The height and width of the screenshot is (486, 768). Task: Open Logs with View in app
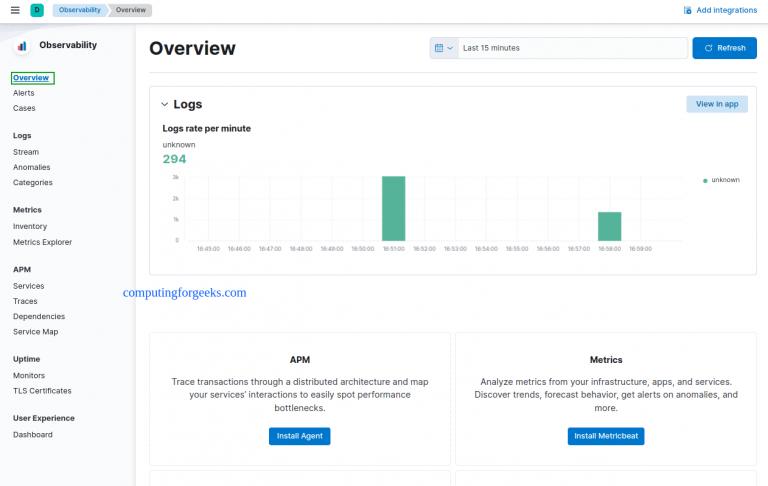[x=716, y=104]
